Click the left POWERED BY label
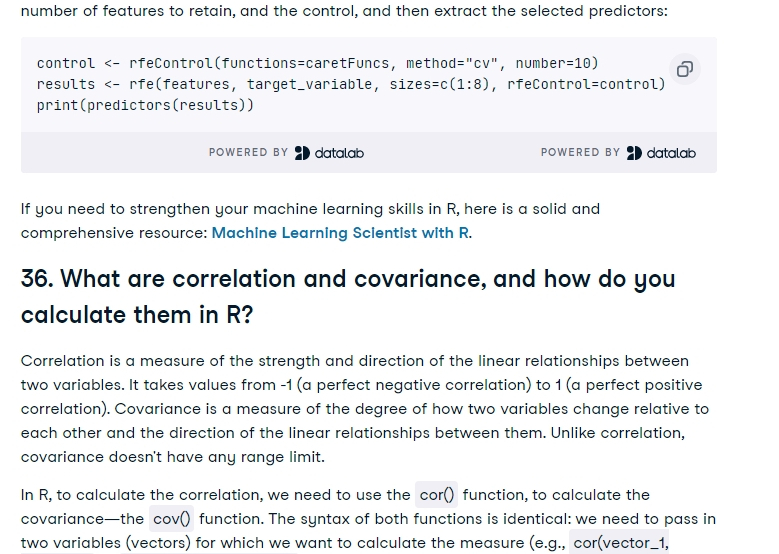This screenshot has width=779, height=554. [x=248, y=153]
